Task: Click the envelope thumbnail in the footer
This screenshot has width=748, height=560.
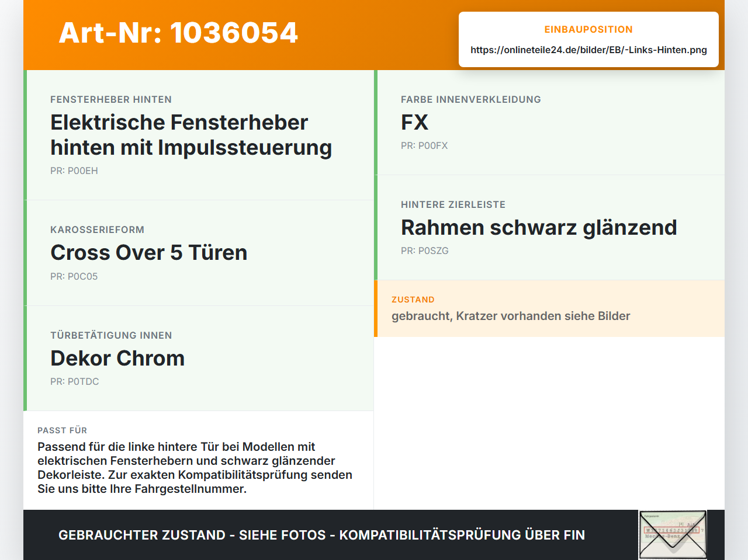Action: point(673,535)
